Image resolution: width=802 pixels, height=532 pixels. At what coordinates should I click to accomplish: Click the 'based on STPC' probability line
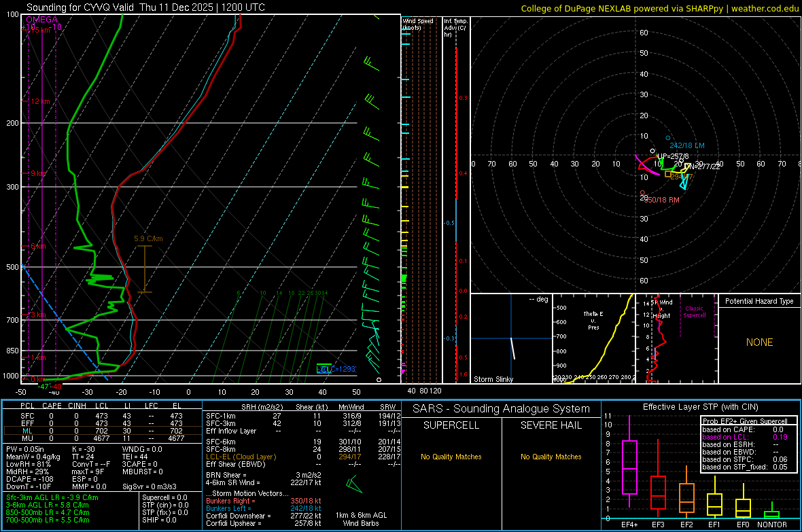tap(745, 459)
